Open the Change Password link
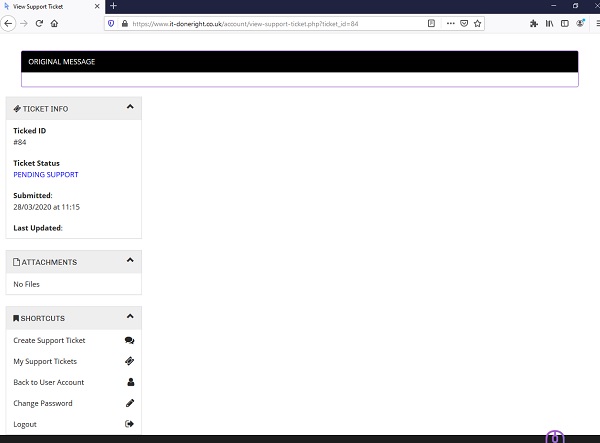600x443 pixels. tap(42, 403)
